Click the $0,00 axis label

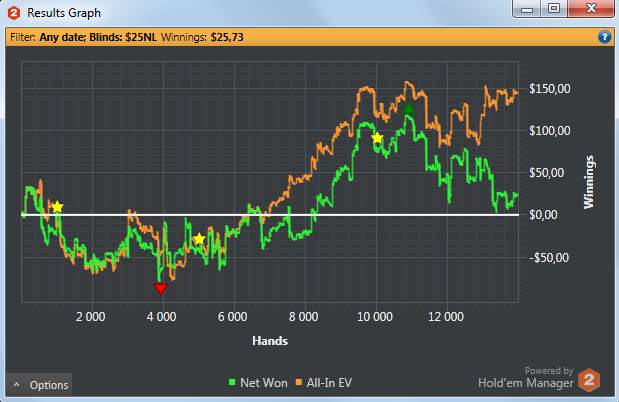543,215
